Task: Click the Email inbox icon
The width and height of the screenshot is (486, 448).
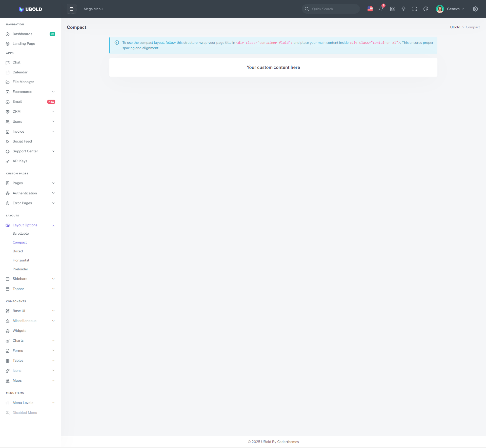Action: 8,102
